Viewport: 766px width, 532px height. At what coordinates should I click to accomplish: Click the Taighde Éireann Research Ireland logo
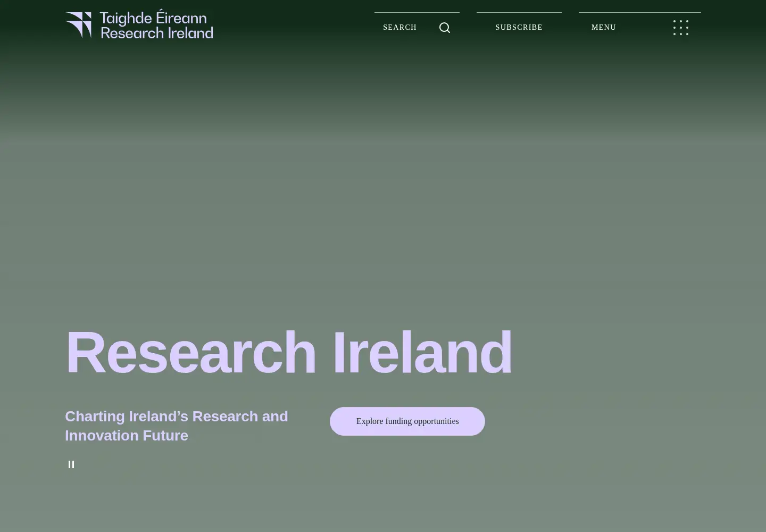point(139,24)
